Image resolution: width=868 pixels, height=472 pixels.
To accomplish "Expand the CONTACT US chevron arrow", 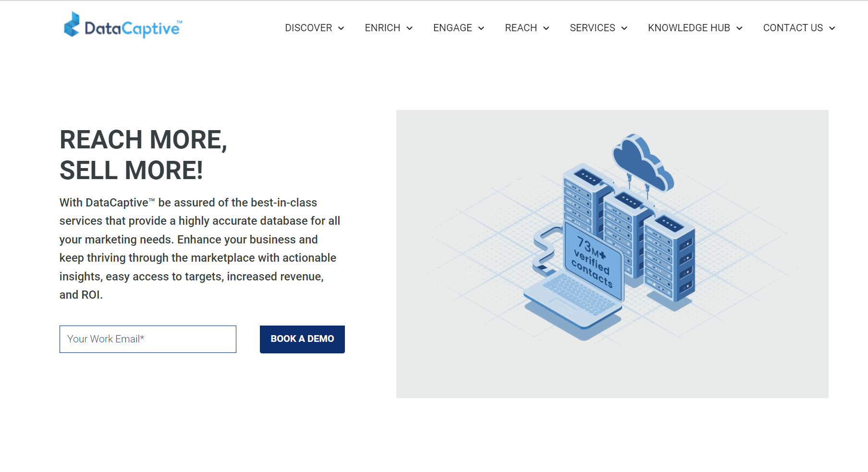I will point(832,28).
